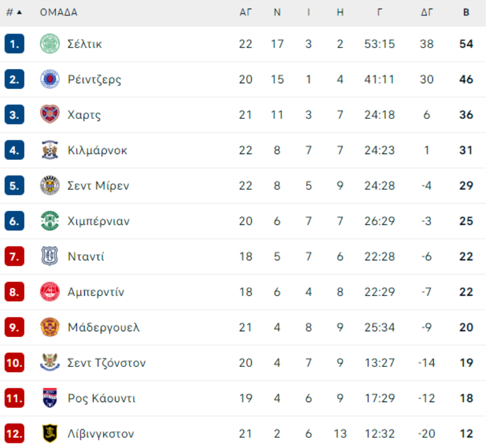Image resolution: width=486 pixels, height=448 pixels.
Task: Open the Σέλτικ team link
Action: coord(85,44)
